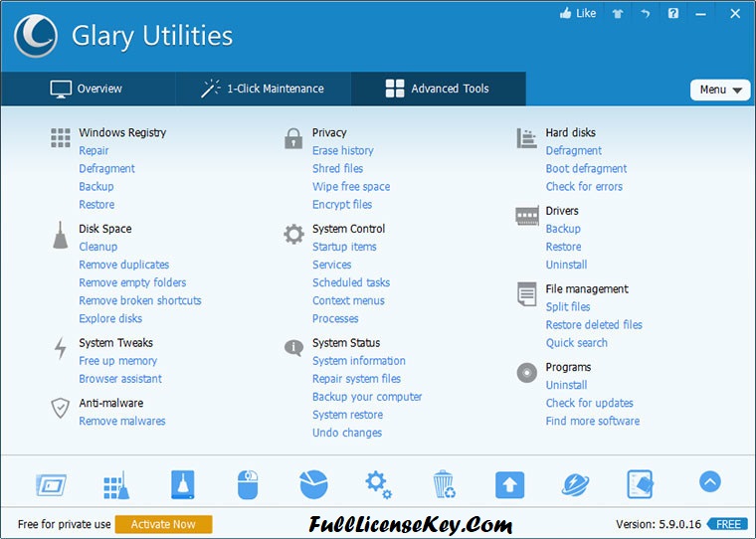Click the System Tweaks lightning icon

coord(61,348)
